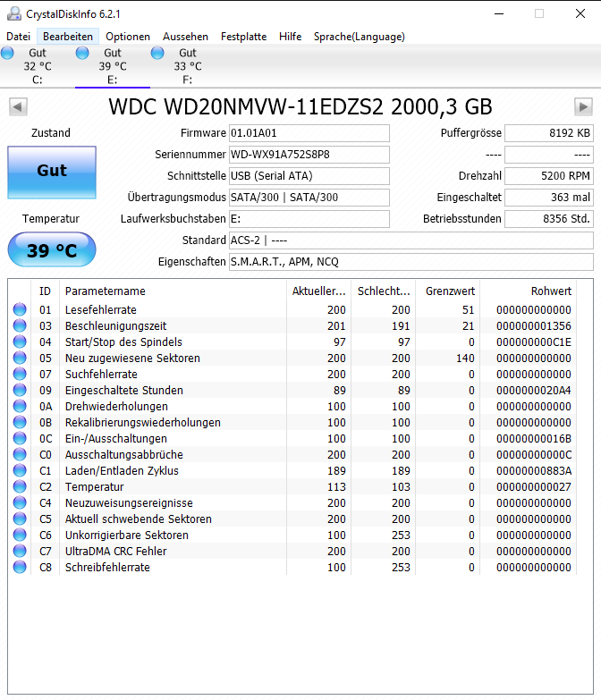The width and height of the screenshot is (601, 700).
Task: Click the Aktueller... column header
Action: pyautogui.click(x=318, y=291)
